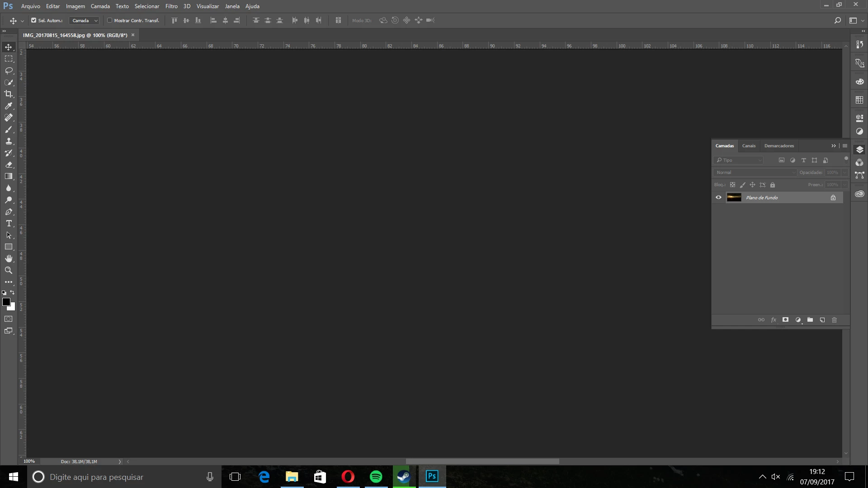Open the Filtro menu

171,6
